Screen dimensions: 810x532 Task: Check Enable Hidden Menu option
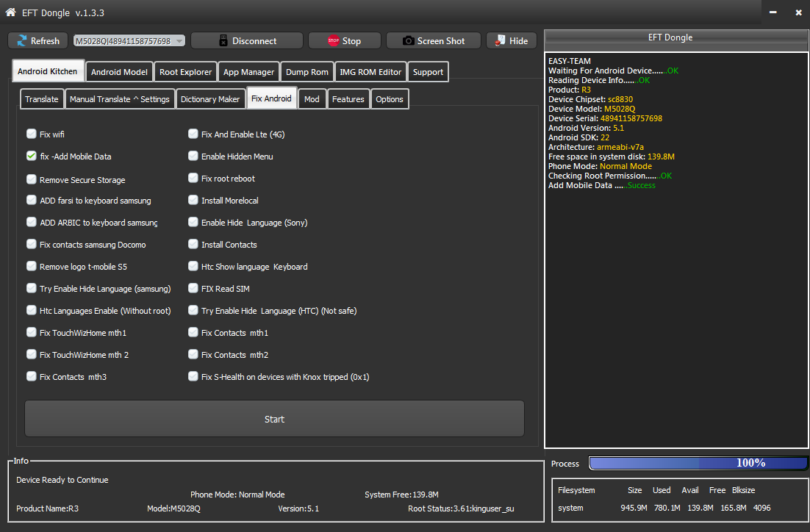point(193,156)
